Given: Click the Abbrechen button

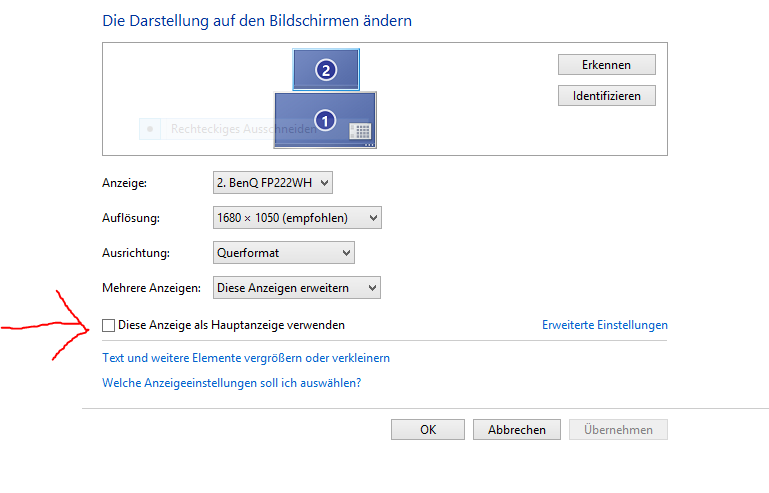Looking at the screenshot, I should pyautogui.click(x=516, y=430).
